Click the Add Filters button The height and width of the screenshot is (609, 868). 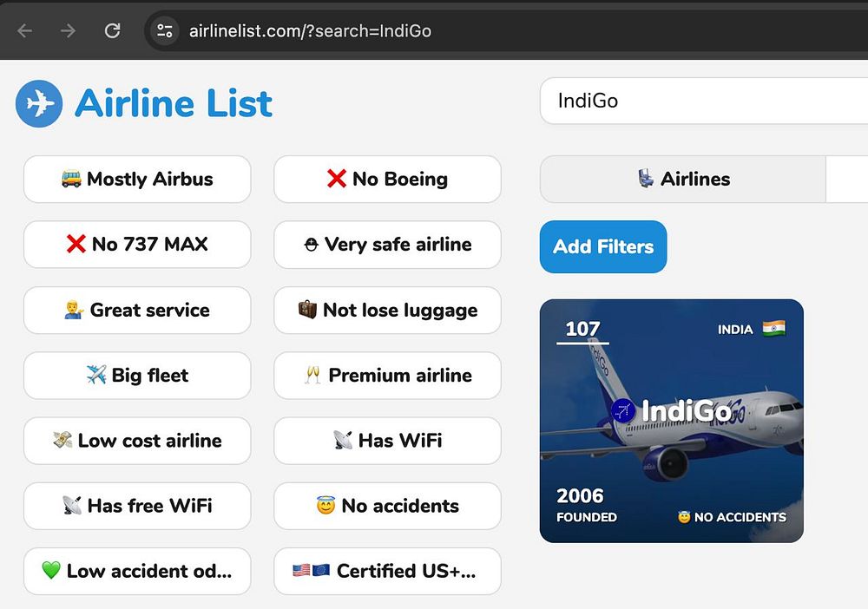[603, 246]
